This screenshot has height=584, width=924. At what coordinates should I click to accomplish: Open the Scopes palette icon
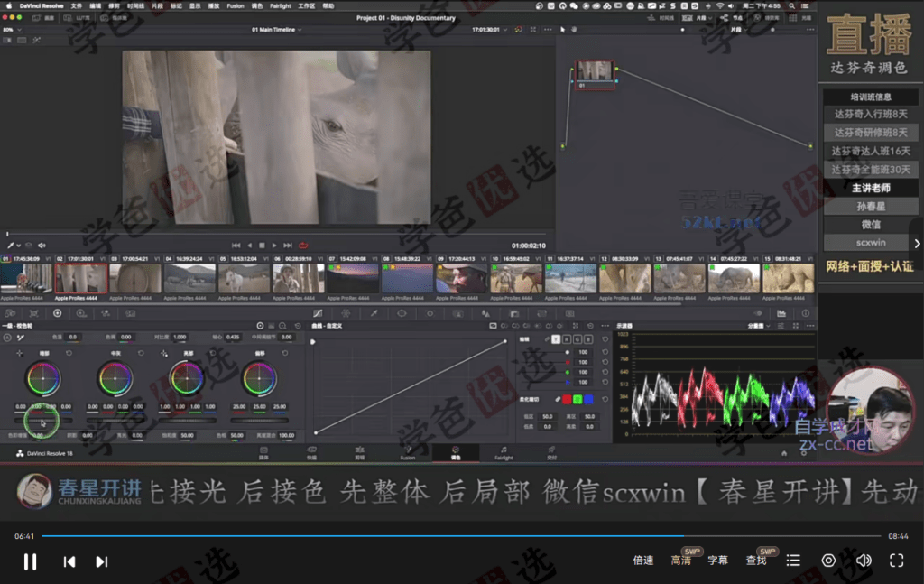click(x=781, y=313)
